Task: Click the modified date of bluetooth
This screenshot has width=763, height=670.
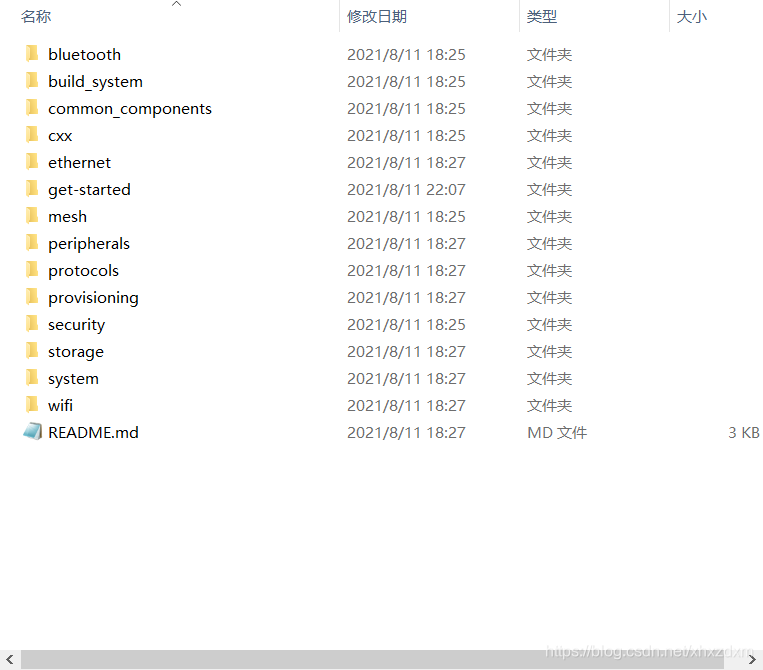Action: [x=406, y=54]
